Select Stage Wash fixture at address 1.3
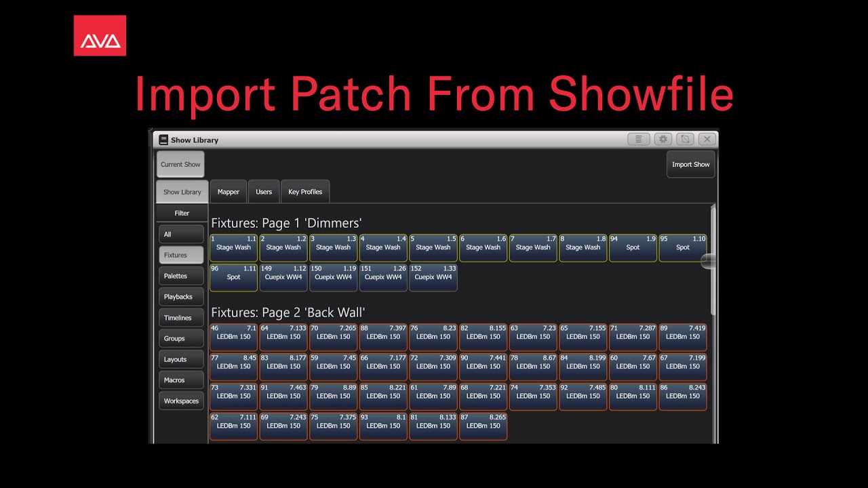Image resolution: width=868 pixels, height=488 pixels. click(x=333, y=248)
